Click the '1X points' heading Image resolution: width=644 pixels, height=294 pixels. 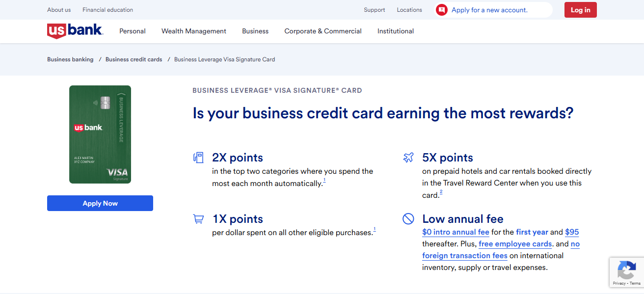coord(238,219)
